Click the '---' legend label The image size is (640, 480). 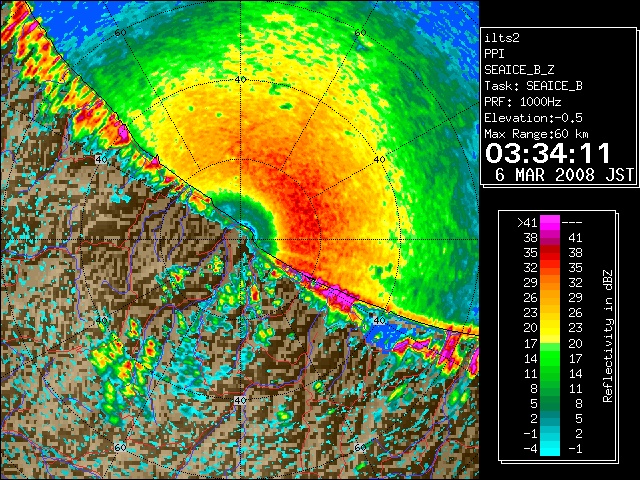coord(572,223)
